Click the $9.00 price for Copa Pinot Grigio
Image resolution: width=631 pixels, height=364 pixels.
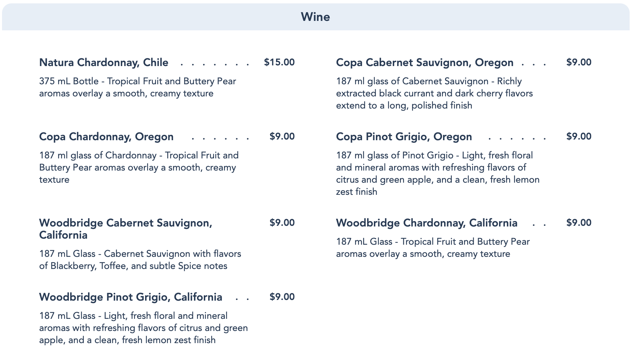tap(579, 136)
